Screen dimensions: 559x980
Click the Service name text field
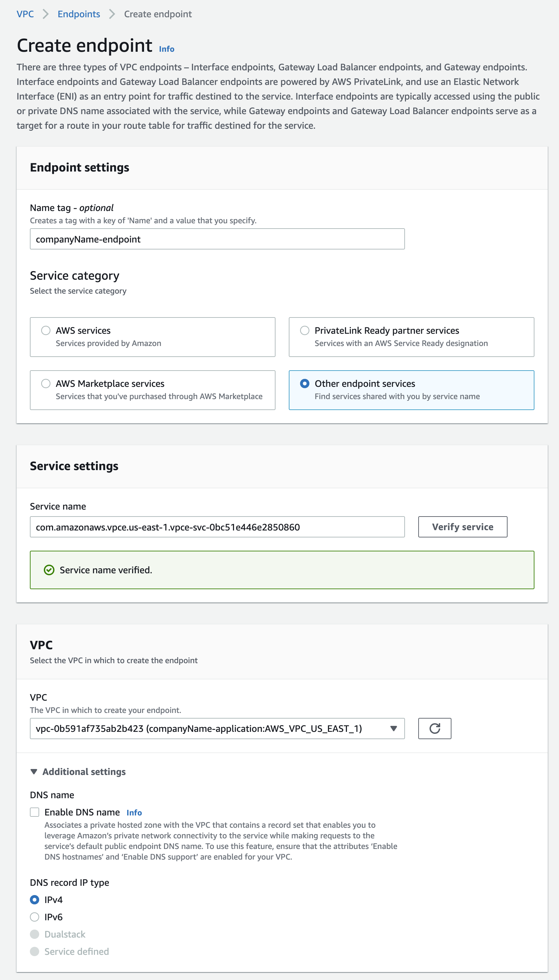tap(217, 526)
